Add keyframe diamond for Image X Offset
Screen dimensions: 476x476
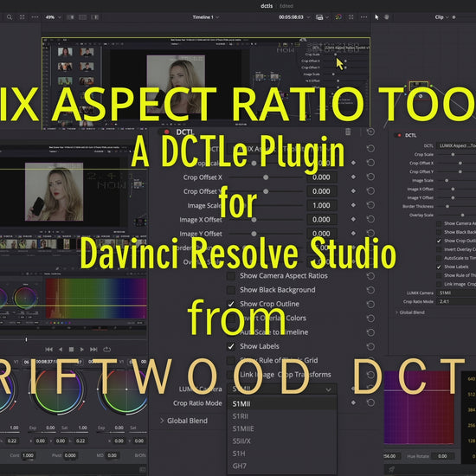[353, 219]
